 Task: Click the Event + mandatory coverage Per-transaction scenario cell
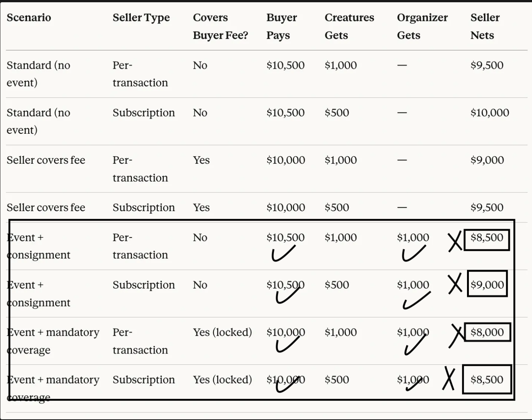click(53, 341)
